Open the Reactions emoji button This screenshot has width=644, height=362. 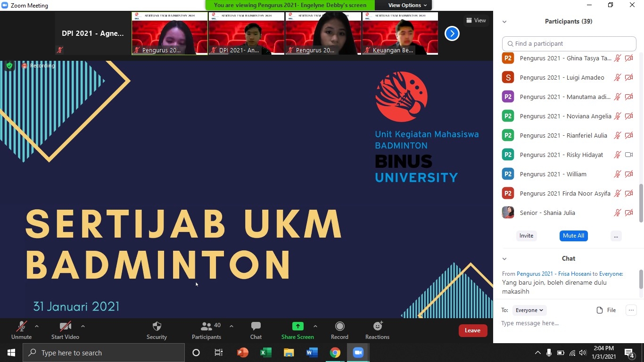tap(377, 330)
